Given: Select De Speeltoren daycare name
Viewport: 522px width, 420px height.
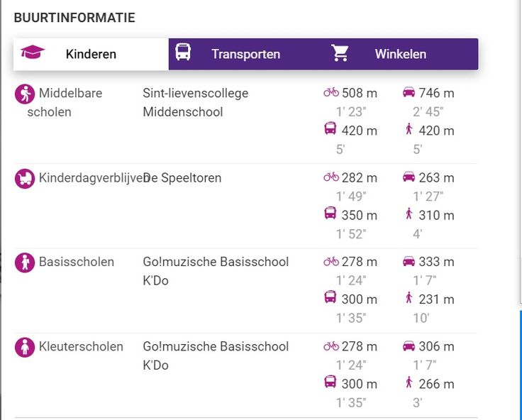Looking at the screenshot, I should (182, 178).
